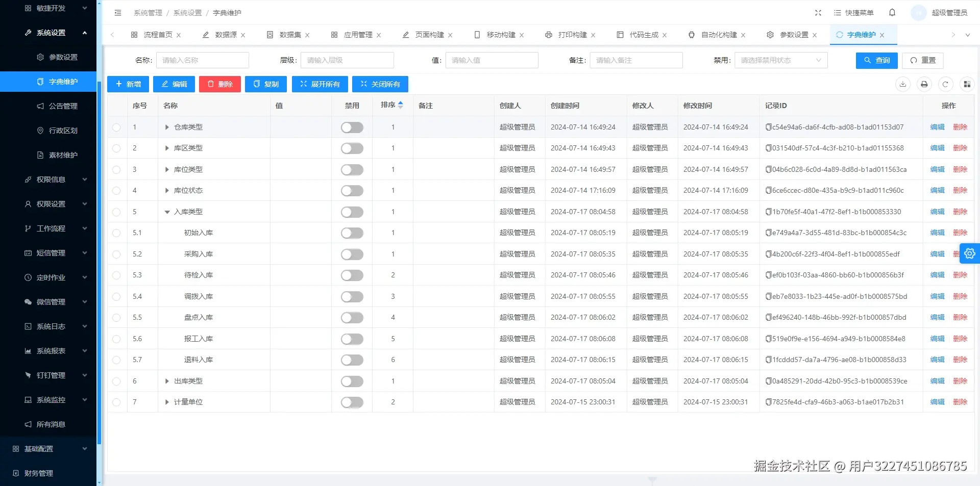The width and height of the screenshot is (980, 486).
Task: Select the radio button for row 5.4
Action: click(116, 296)
